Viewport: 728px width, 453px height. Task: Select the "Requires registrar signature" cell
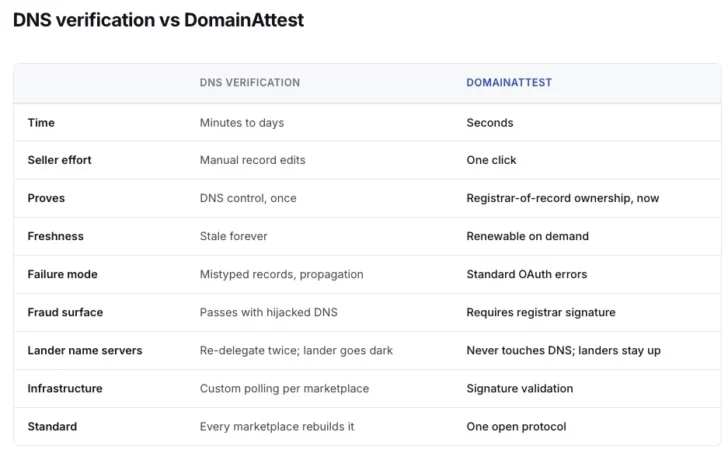pos(541,312)
